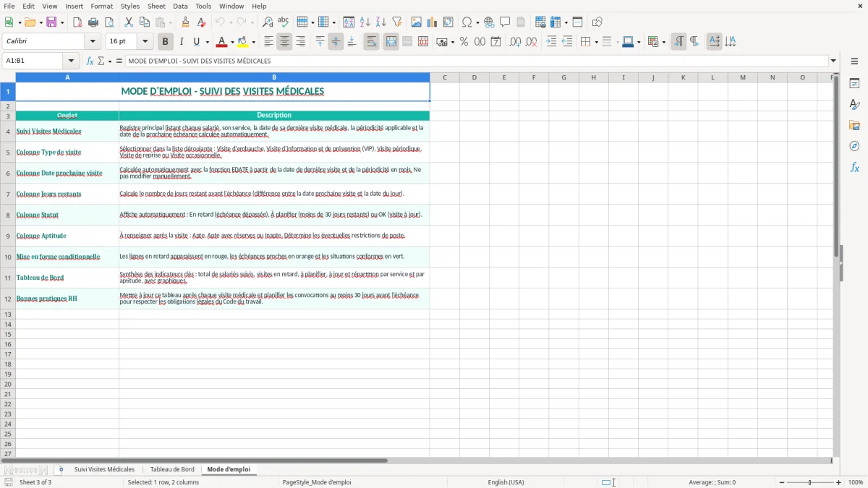Viewport: 868px width, 488px height.
Task: Toggle Underline formatting
Action: 196,42
